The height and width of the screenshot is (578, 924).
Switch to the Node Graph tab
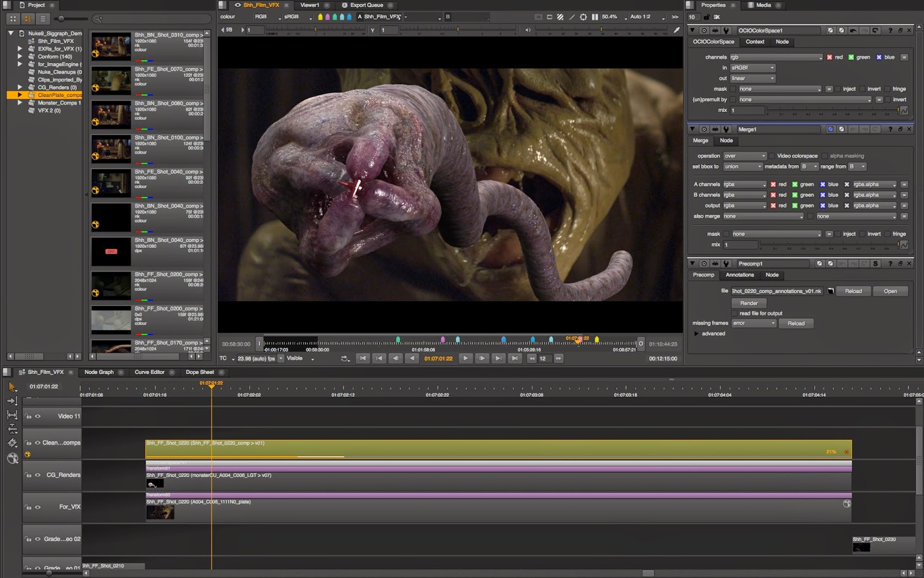coord(99,372)
